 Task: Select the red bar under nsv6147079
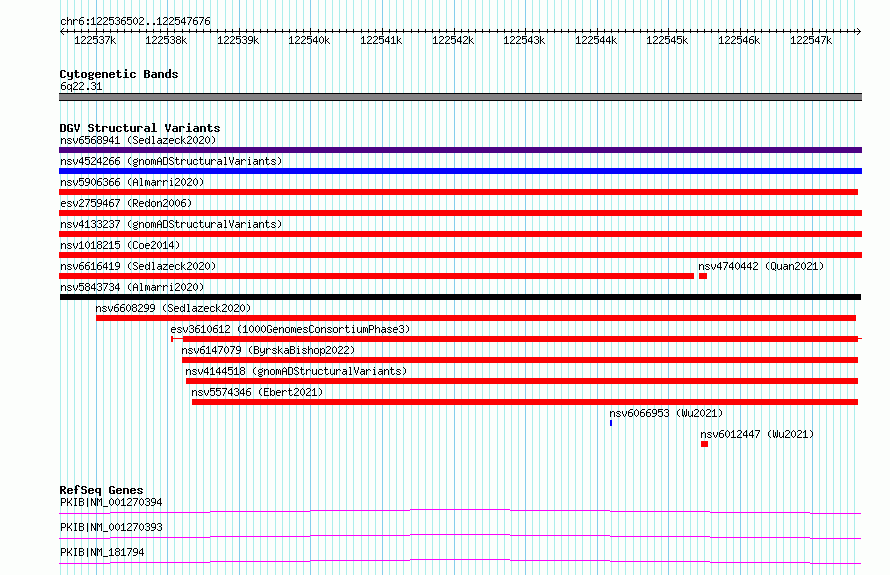520,360
